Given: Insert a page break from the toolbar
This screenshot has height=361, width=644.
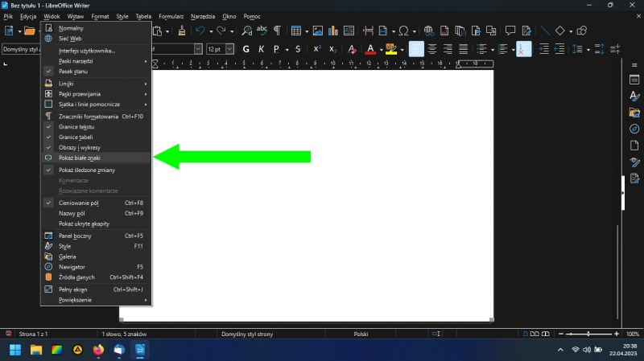Looking at the screenshot, I should [368, 31].
